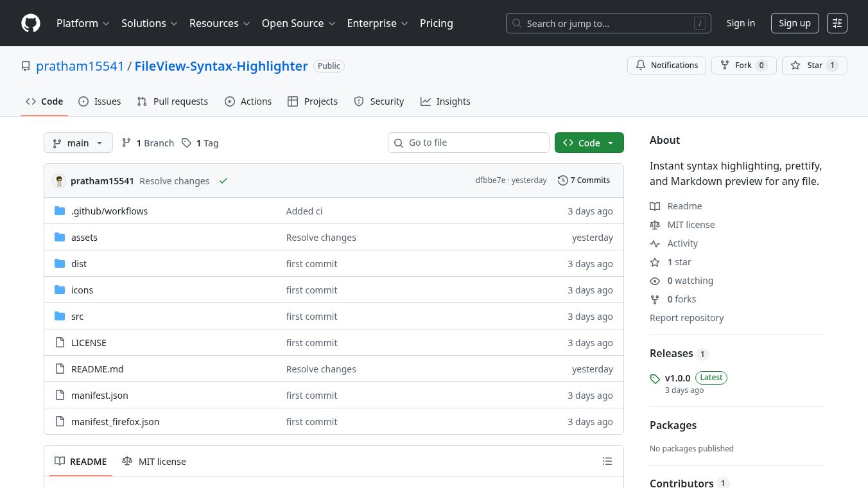The width and height of the screenshot is (868, 488).
Task: Open the src folder
Action: click(77, 317)
